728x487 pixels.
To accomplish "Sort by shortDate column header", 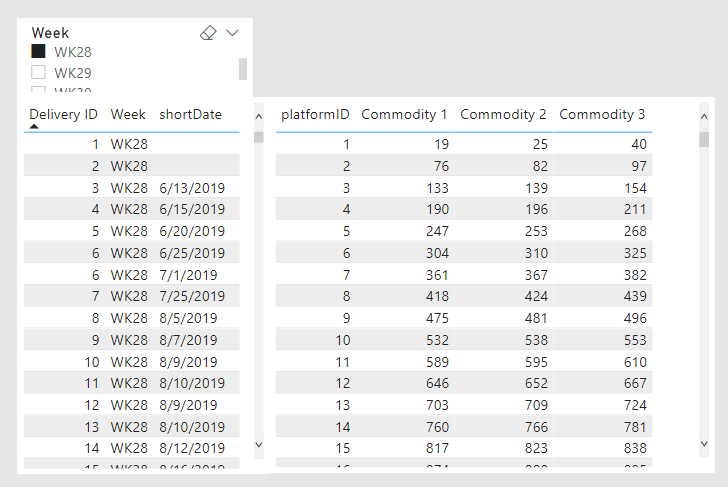I will pos(190,114).
